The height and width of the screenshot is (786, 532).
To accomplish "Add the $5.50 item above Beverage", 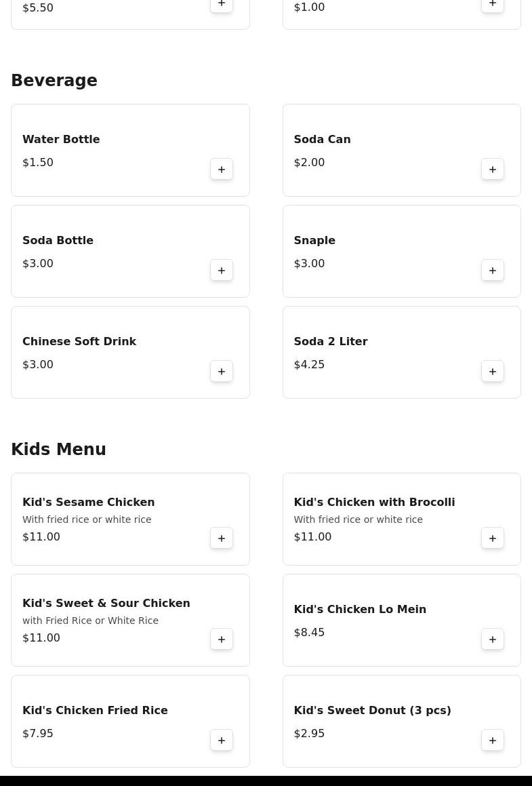I will coord(222,5).
